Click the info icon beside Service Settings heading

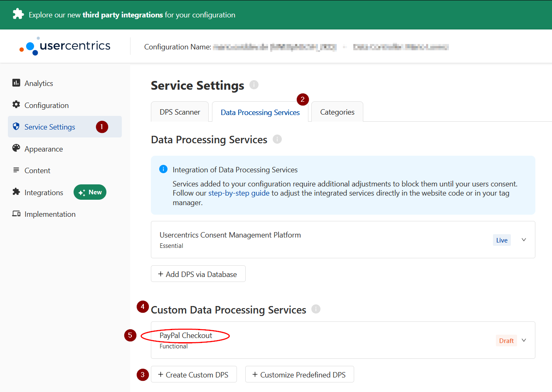click(x=254, y=85)
